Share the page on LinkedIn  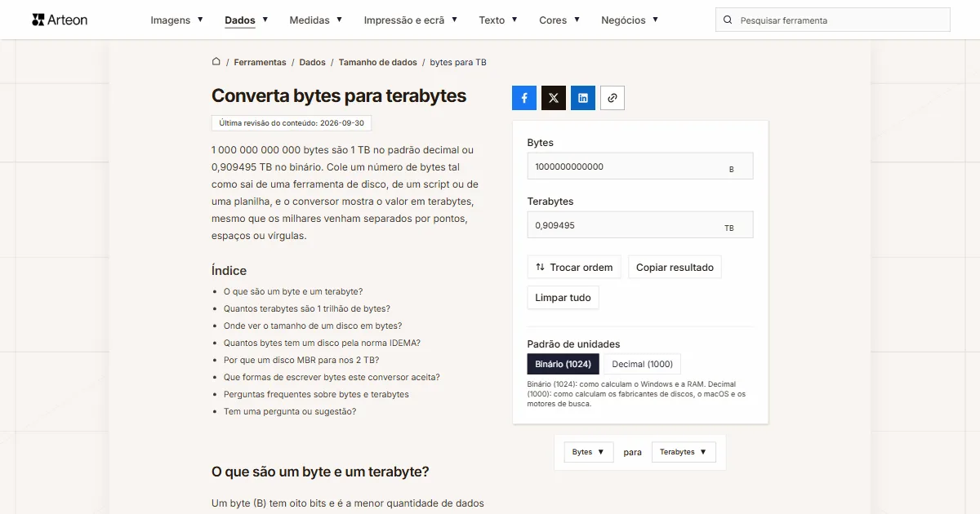(583, 98)
